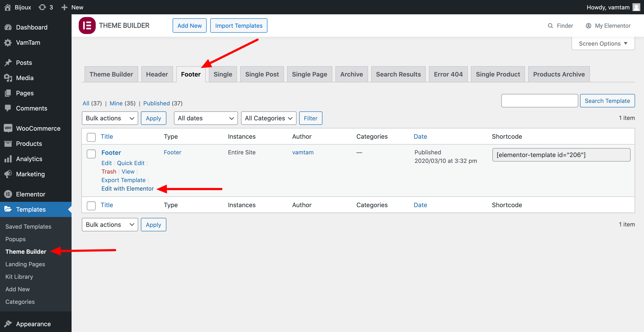Click the Bijoux home icon
Viewport: 644px width, 332px height.
tap(8, 7)
